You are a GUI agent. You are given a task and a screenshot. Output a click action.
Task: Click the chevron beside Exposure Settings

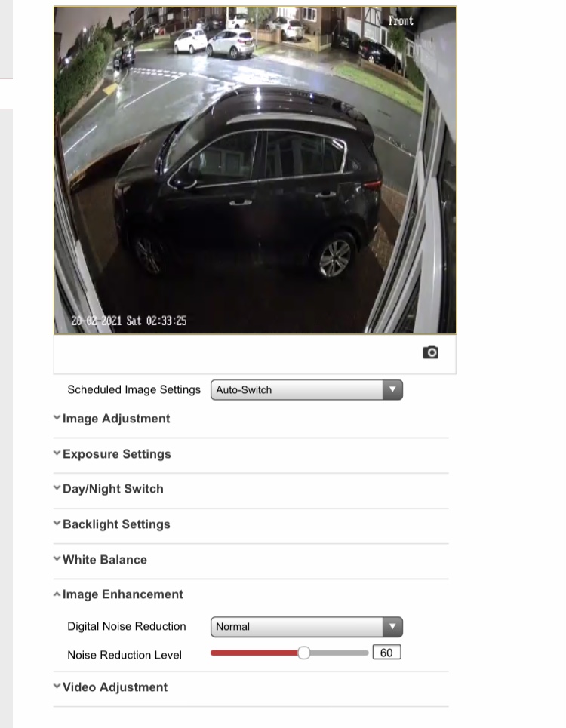(57, 453)
